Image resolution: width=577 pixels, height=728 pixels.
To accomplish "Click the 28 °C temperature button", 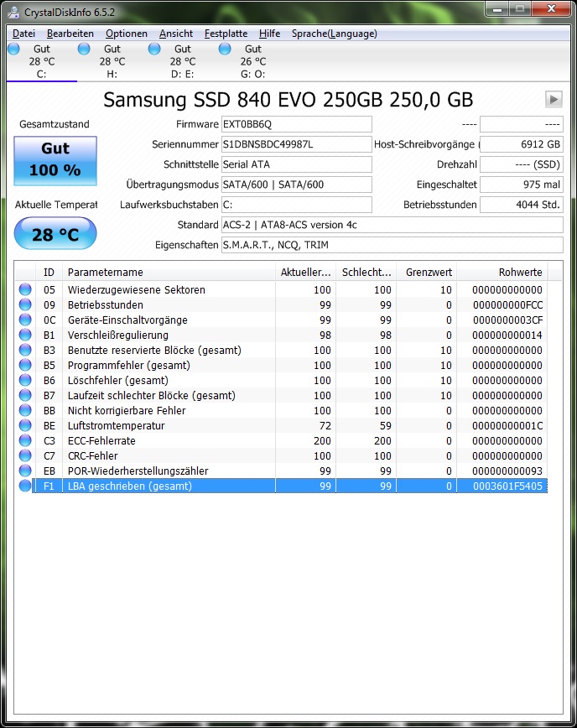I will pyautogui.click(x=55, y=234).
